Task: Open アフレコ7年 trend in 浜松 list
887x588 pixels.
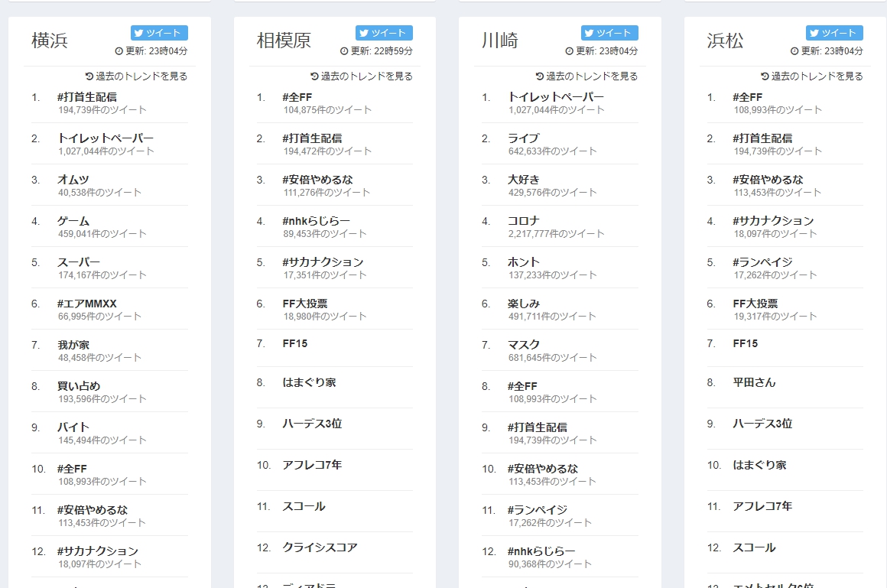Action: (x=762, y=506)
